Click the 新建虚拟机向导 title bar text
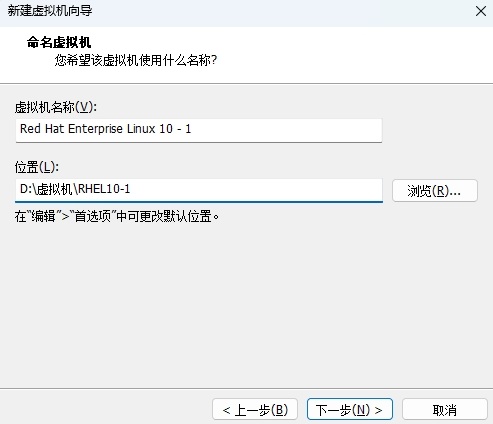 coord(50,11)
